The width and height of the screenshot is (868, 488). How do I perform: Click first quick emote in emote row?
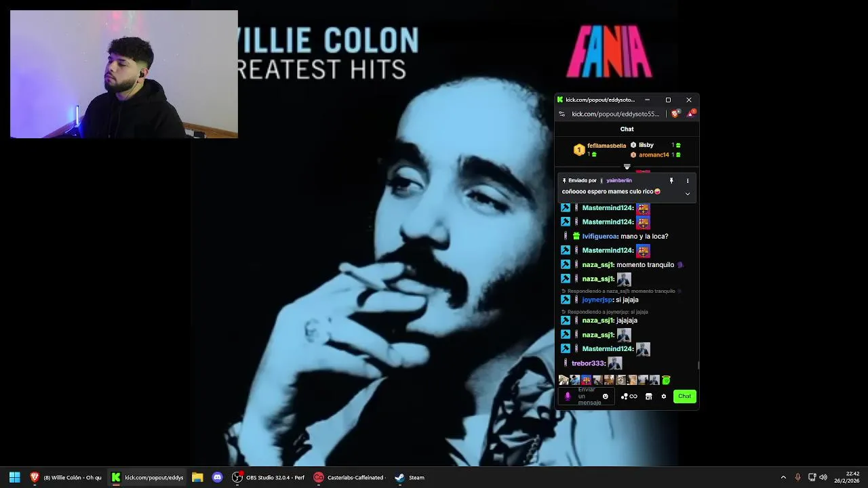tap(564, 380)
